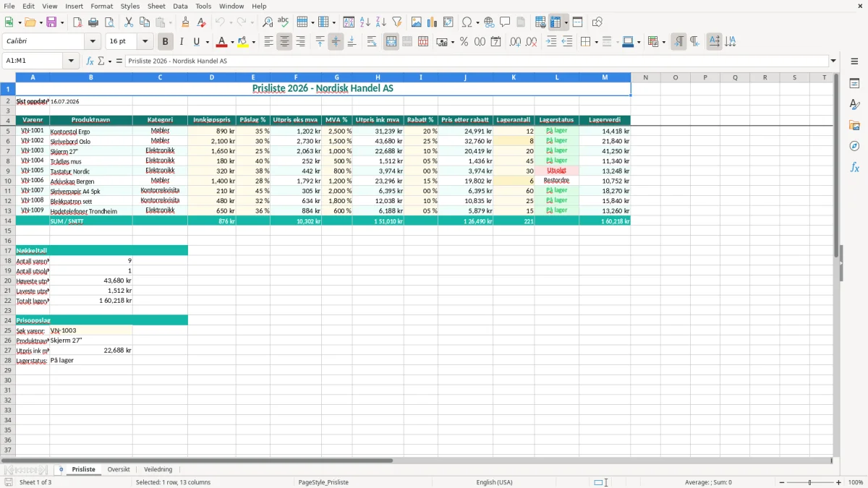Click the Split Window icon

[577, 22]
